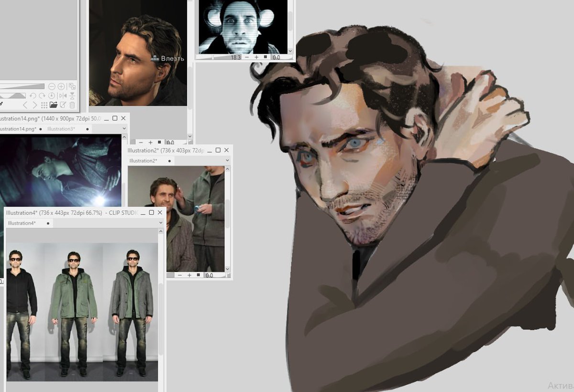Click the game-face reference image beside Влезть
Image resolution: width=574 pixels, height=392 pixels.
pos(138,53)
